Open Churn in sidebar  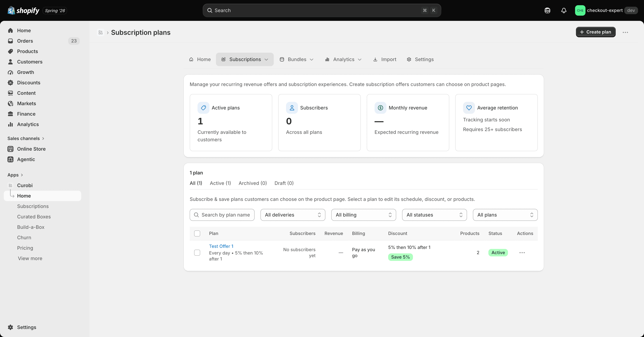(24, 238)
